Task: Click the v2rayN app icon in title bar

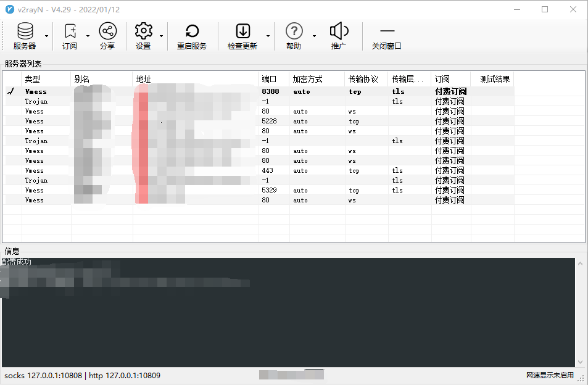Action: (x=10, y=9)
